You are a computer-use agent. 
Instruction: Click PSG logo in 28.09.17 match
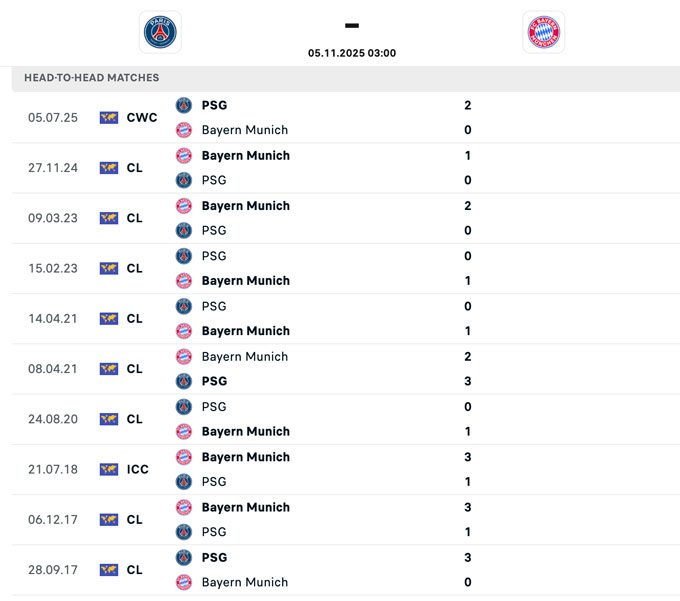tap(184, 557)
